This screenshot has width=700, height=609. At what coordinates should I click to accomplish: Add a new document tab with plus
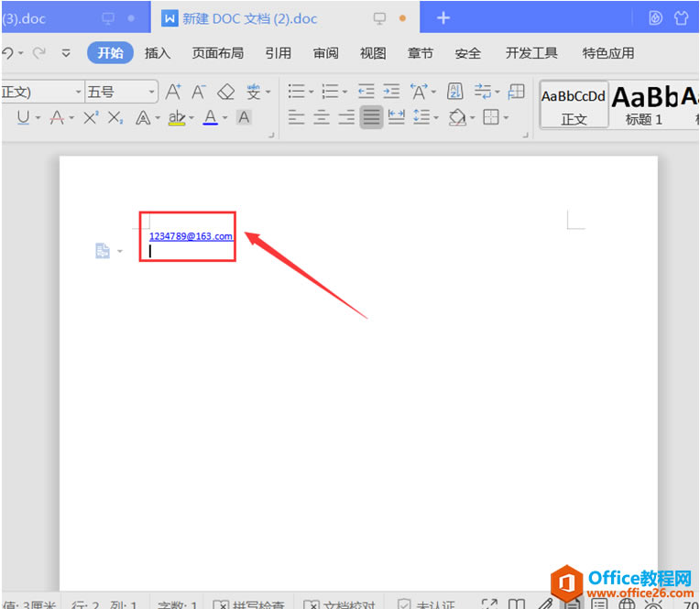click(x=443, y=17)
